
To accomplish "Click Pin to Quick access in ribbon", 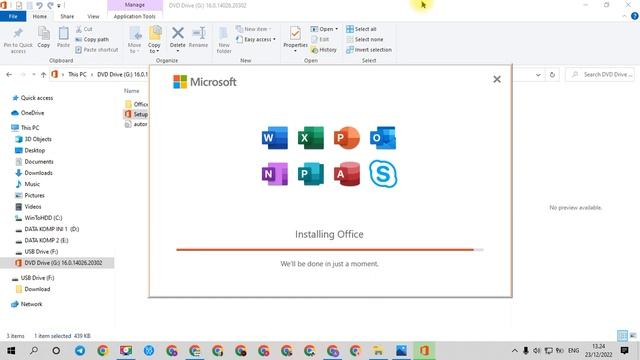I will (x=18, y=40).
